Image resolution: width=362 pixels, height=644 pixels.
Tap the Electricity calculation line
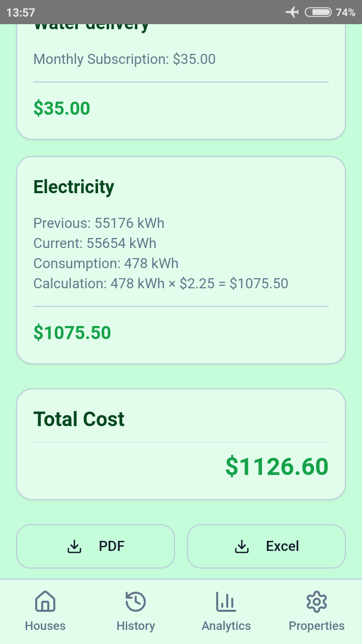(161, 283)
